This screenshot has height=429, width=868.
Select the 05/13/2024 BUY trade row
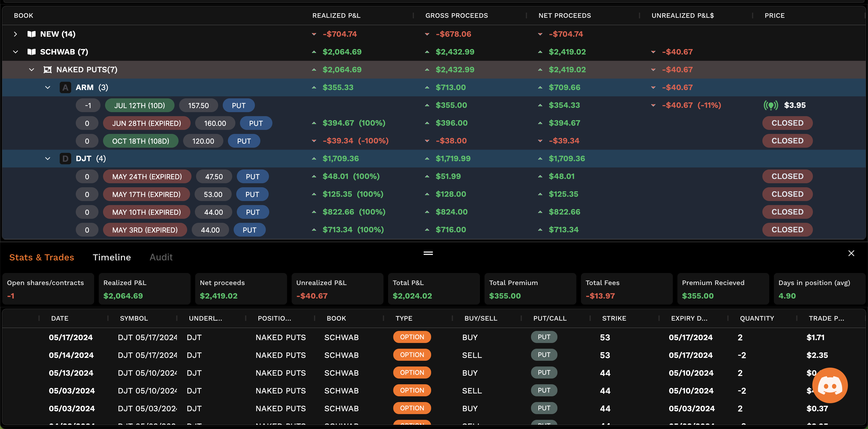(434, 373)
